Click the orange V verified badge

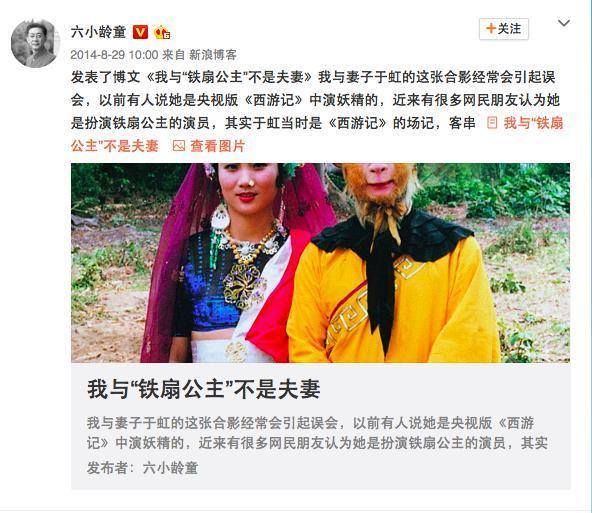pyautogui.click(x=140, y=31)
